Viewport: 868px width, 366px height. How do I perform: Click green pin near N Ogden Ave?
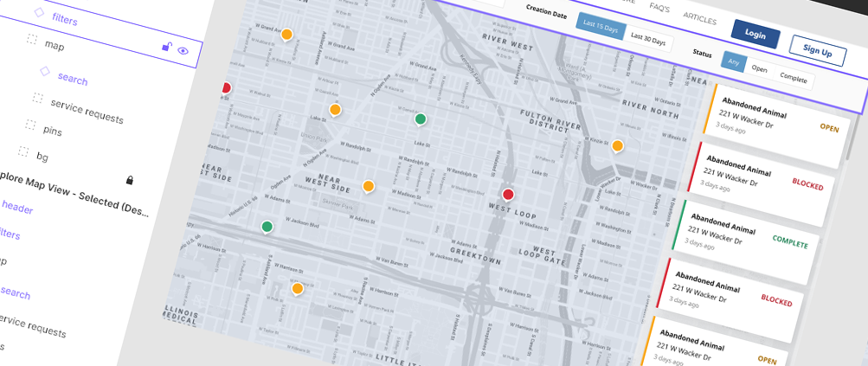click(421, 119)
